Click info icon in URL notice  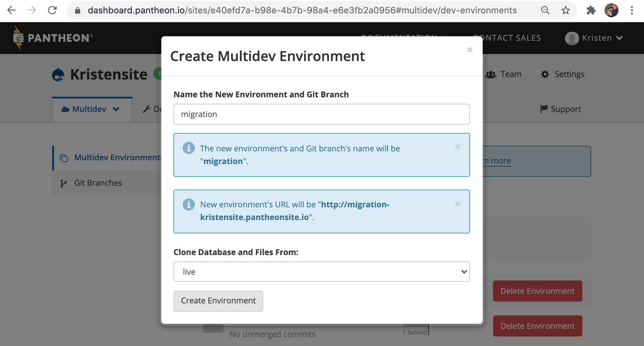click(189, 204)
